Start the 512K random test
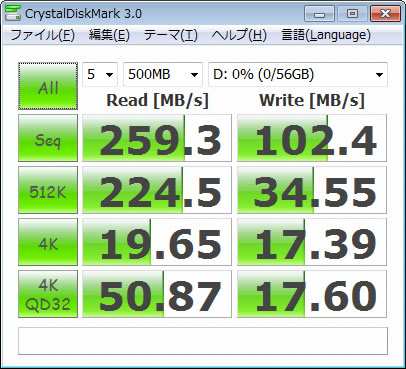This screenshot has height=369, width=406. coord(48,190)
